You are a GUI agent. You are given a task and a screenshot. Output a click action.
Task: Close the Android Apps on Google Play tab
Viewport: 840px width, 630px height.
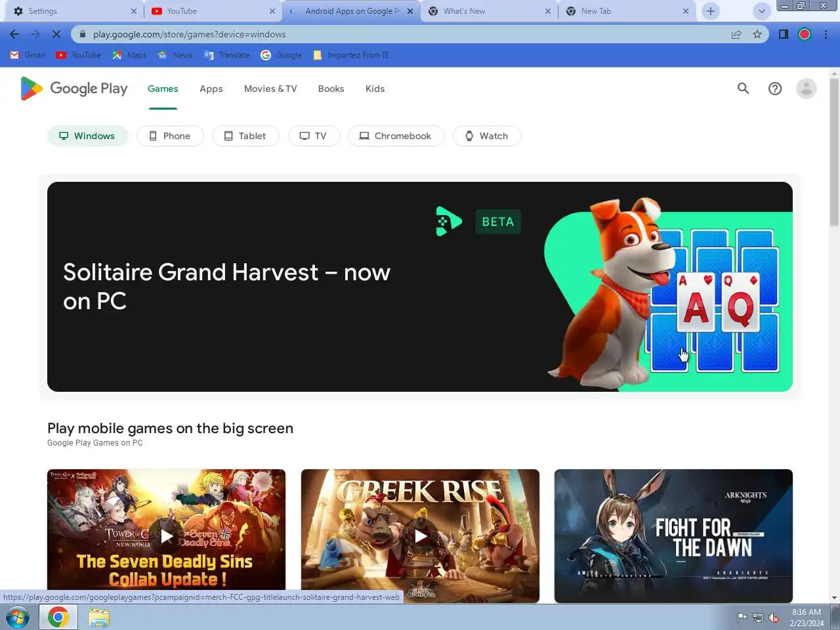(x=410, y=11)
